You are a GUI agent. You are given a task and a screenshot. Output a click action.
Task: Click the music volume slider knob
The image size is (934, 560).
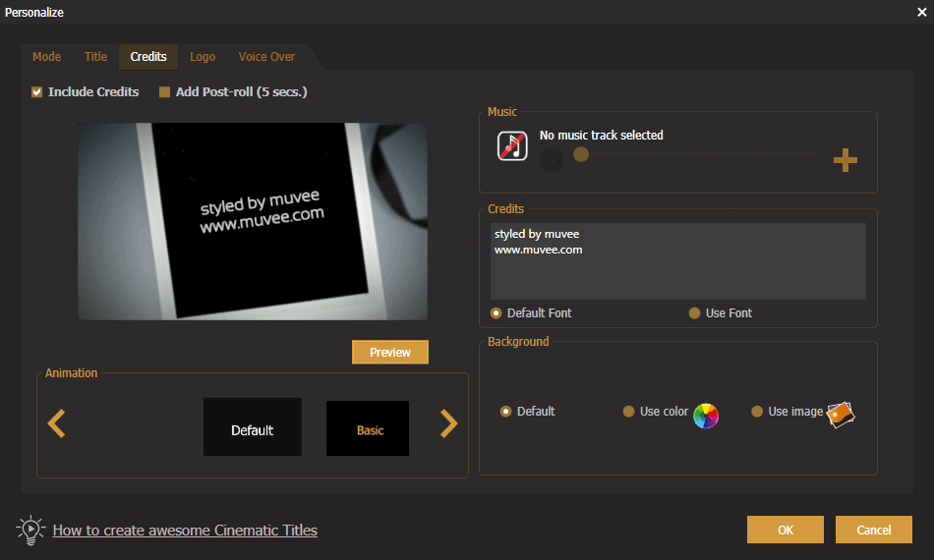pos(581,154)
